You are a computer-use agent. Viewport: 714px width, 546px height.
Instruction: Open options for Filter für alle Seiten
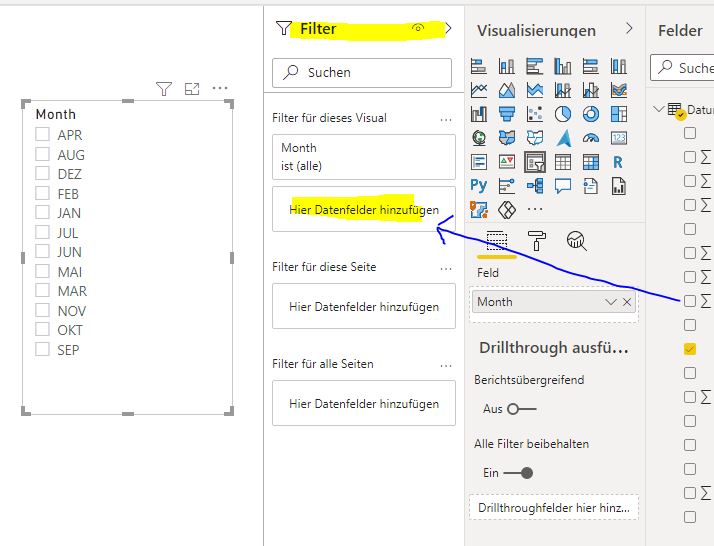[446, 366]
